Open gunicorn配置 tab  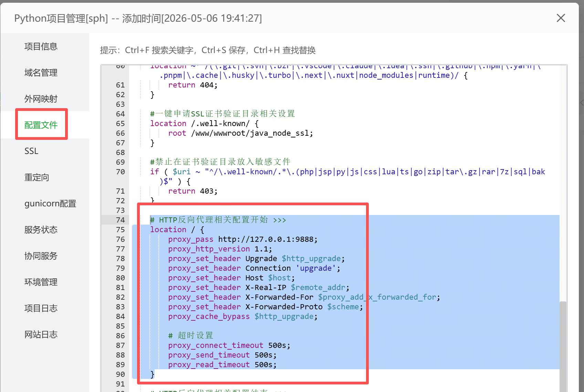50,204
